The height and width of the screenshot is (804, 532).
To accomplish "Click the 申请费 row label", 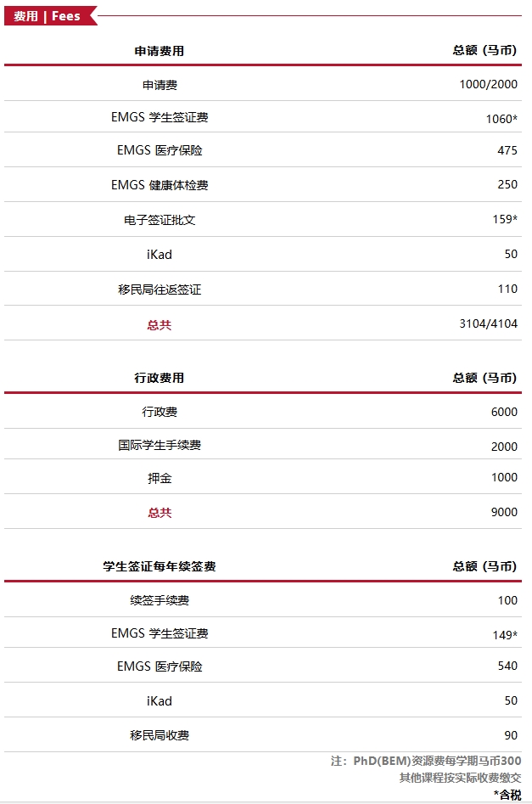I will 160,85.
